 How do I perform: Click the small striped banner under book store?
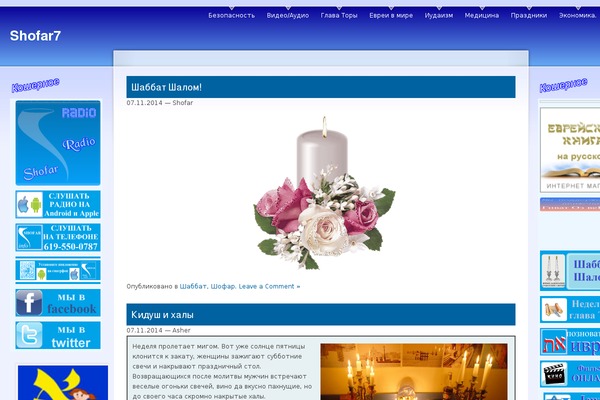click(570, 204)
